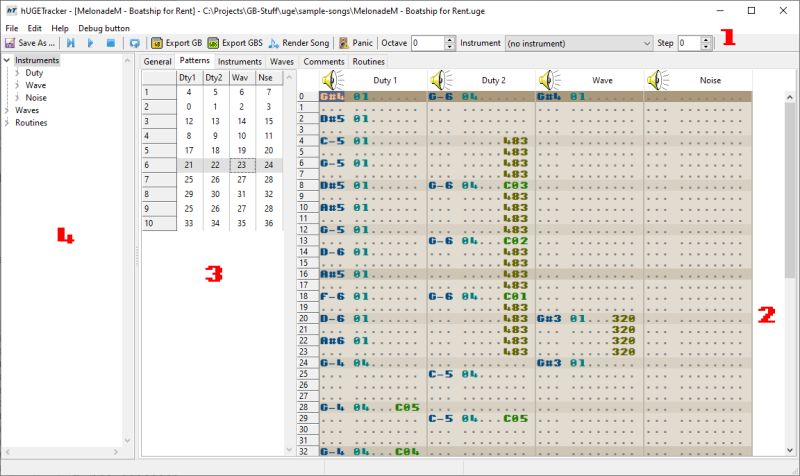Click the Play toolbar icon
The width and height of the screenshot is (800, 476).
(90, 43)
